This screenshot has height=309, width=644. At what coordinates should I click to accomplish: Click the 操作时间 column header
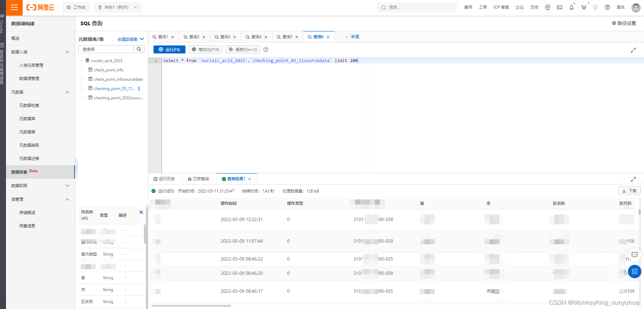pos(229,203)
